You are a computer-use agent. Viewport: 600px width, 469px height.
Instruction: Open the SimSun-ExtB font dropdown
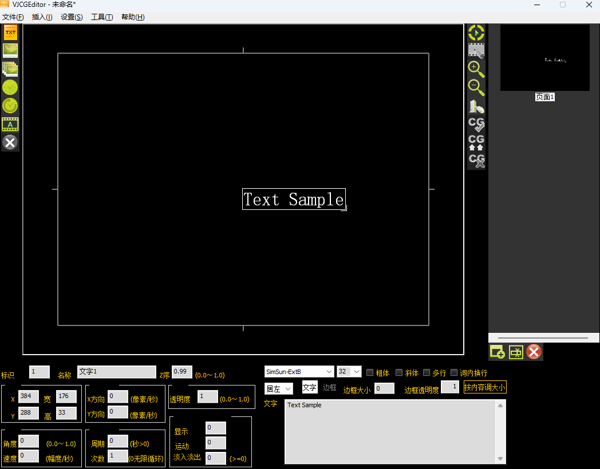click(298, 372)
